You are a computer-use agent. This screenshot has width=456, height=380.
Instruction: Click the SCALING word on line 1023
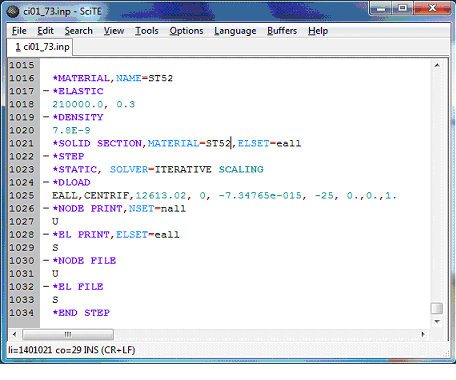241,169
